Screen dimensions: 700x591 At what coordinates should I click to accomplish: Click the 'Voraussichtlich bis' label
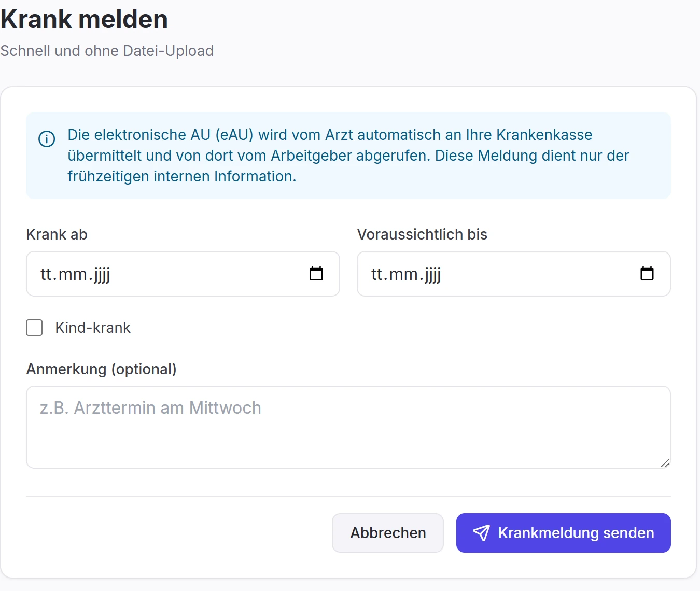click(422, 234)
